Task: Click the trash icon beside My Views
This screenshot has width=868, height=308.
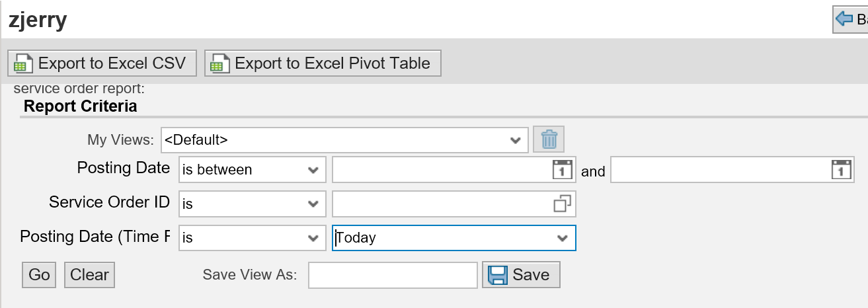Action: coord(549,139)
